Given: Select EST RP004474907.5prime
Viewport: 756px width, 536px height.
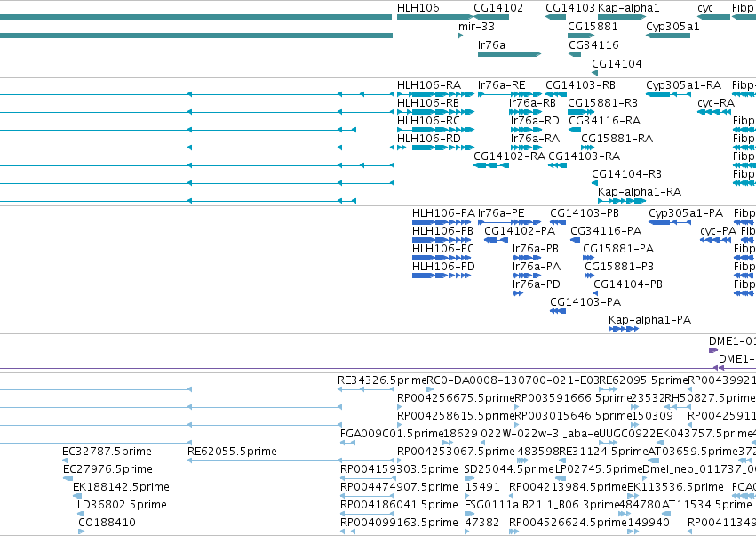Looking at the screenshot, I should [x=399, y=487].
